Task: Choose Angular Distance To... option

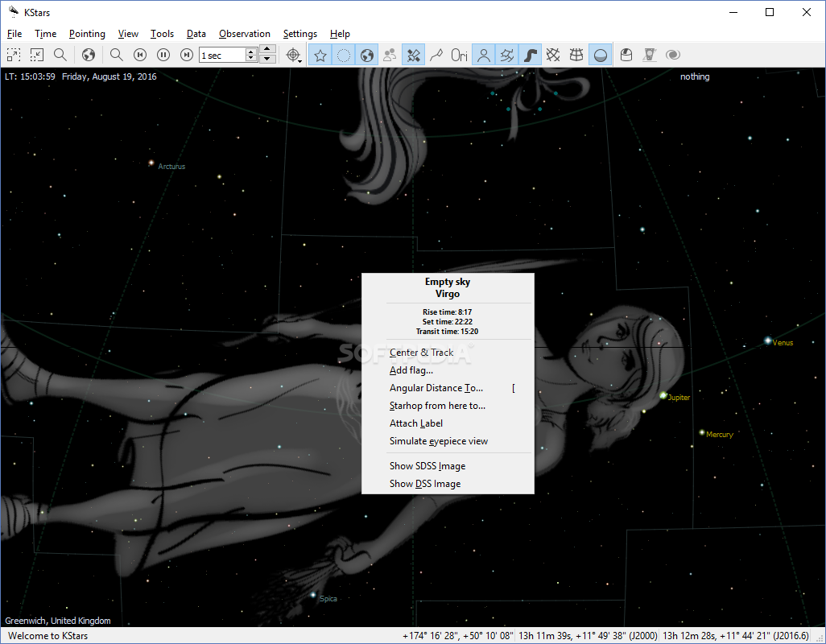Action: click(x=448, y=388)
